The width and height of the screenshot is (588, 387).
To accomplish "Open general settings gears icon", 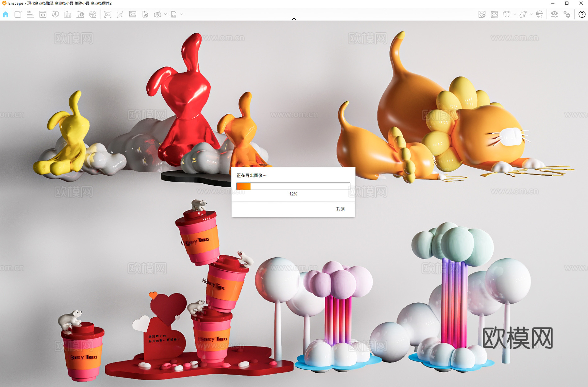I will [x=567, y=14].
